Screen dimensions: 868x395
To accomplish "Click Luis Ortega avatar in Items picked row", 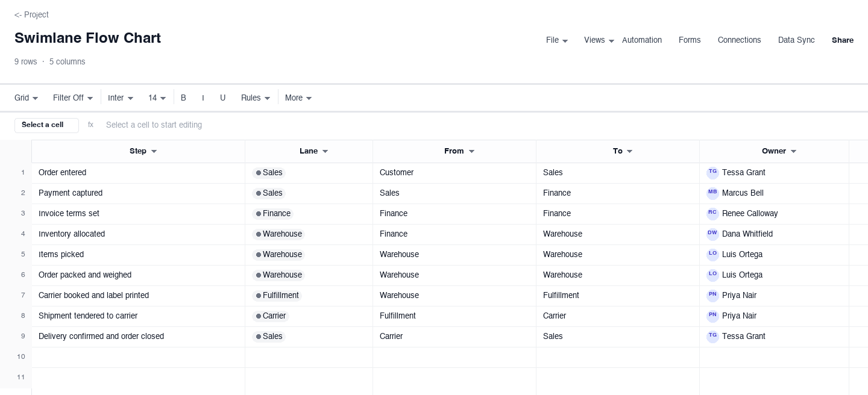I will click(712, 255).
